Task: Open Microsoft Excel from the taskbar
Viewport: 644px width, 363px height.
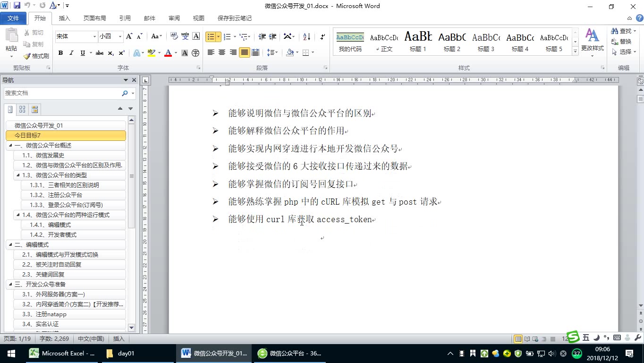Action: (62, 353)
